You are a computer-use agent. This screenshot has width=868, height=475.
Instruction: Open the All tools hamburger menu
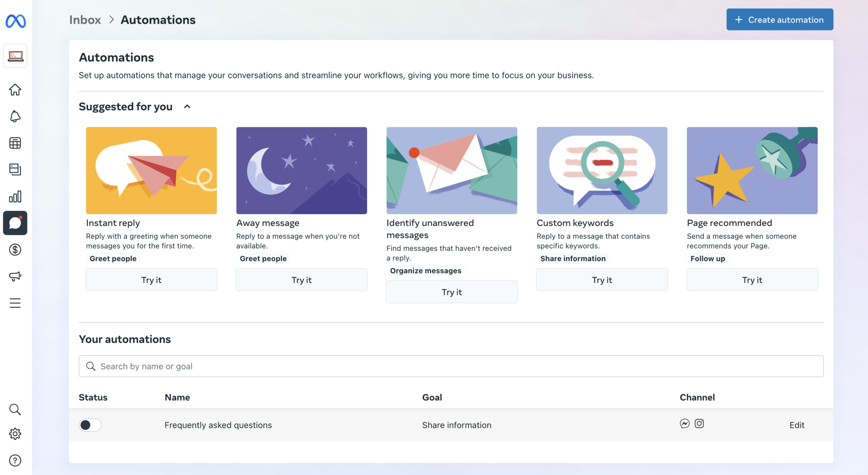pos(15,303)
